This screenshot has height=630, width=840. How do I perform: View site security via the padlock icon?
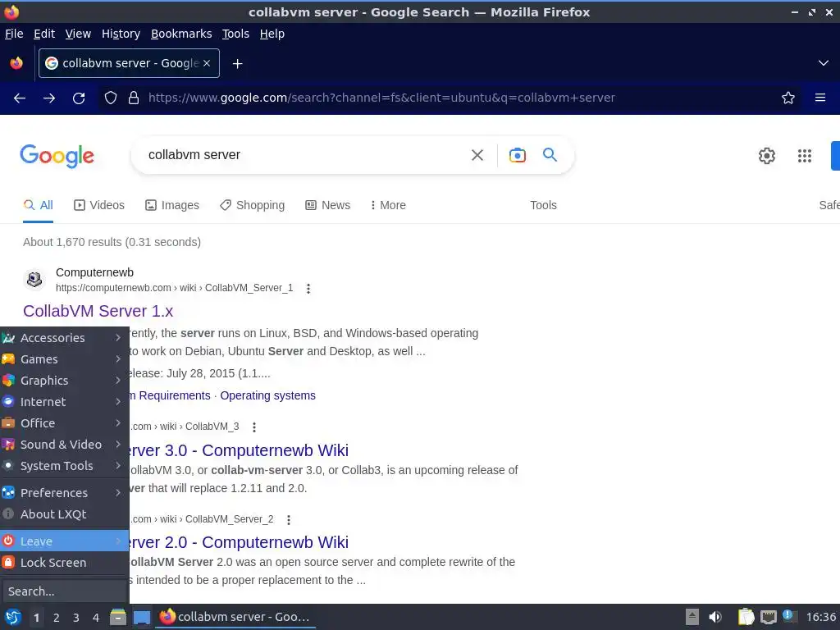tap(134, 98)
